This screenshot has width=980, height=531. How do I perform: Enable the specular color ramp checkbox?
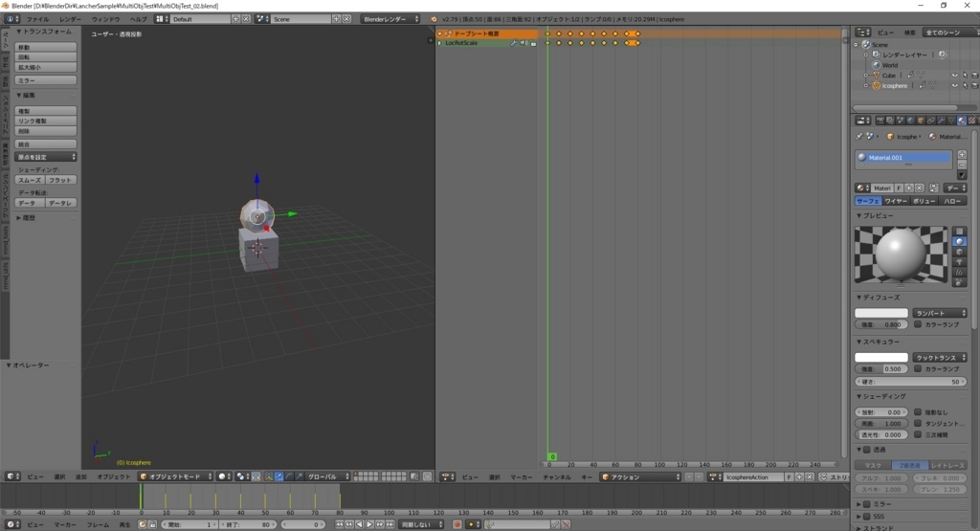pos(918,368)
